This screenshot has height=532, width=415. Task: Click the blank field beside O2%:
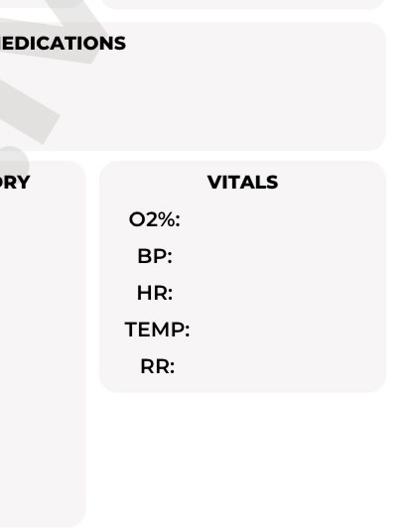pos(277,220)
